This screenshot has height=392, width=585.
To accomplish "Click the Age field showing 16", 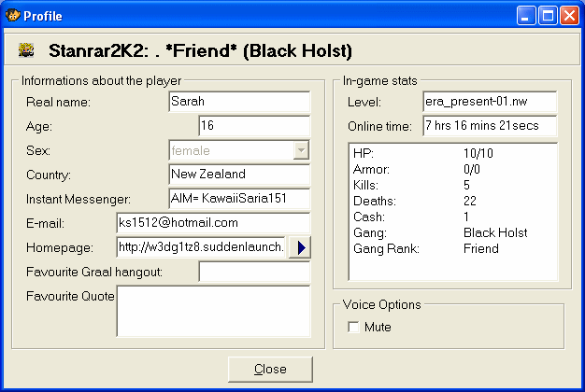I will (253, 126).
